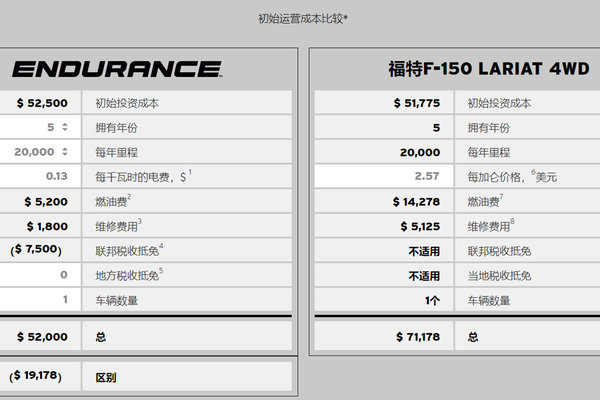
Task: Focus the Endurance ownership years field showing 5
Action: 40,127
